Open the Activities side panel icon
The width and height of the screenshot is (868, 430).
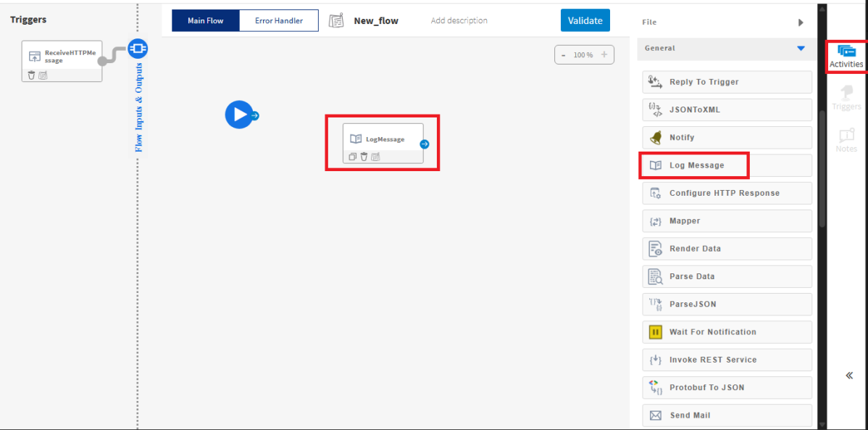tap(846, 51)
